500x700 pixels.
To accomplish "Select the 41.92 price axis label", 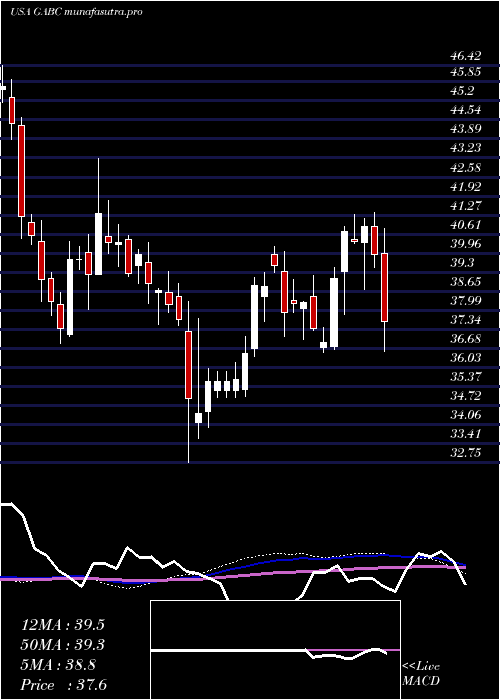I will (466, 186).
